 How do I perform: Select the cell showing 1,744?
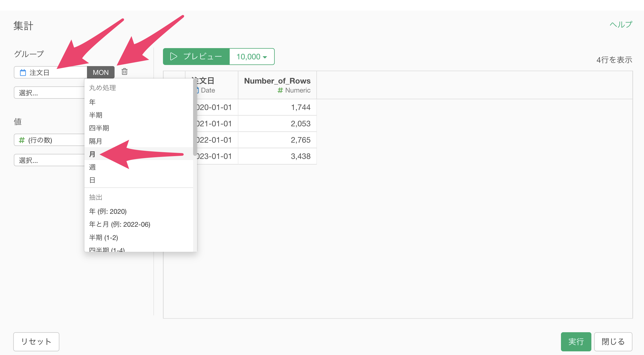(277, 107)
